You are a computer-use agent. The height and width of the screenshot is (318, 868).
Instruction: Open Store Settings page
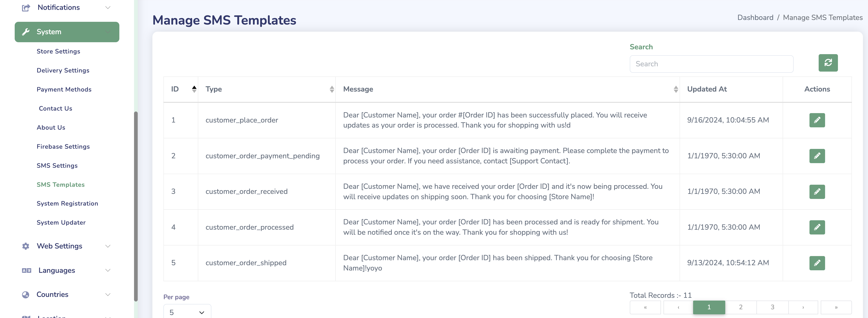58,51
